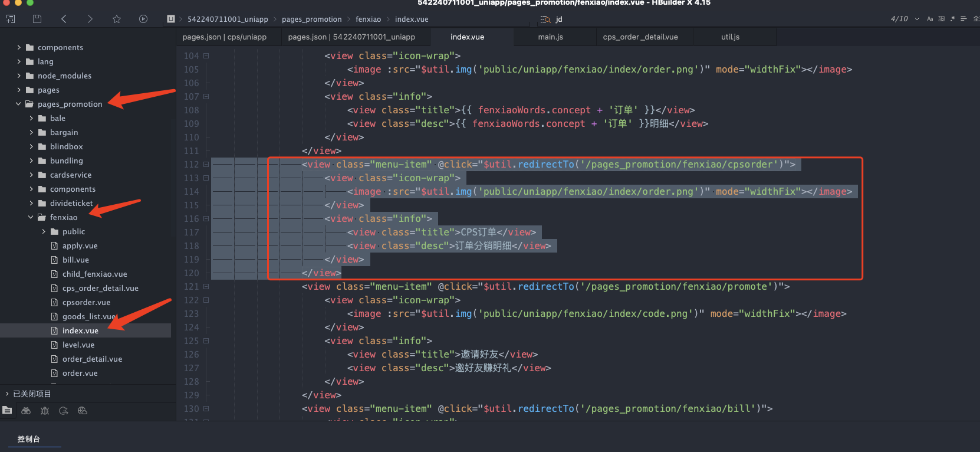Screen dimensions: 980x452
Task: Open child_fenxiao.vue file
Action: [94, 274]
